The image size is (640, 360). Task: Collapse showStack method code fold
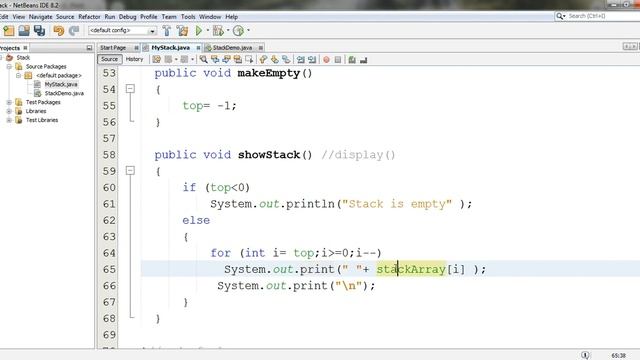130,170
